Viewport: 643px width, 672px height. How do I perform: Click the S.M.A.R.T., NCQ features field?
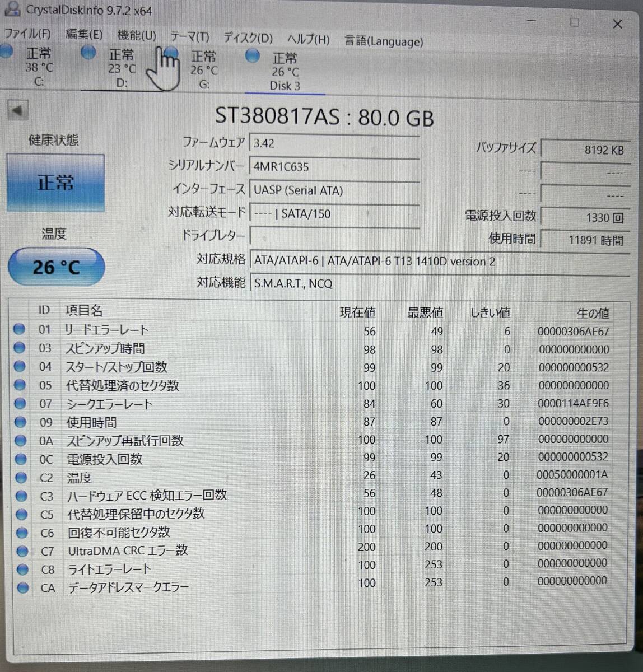tap(439, 283)
